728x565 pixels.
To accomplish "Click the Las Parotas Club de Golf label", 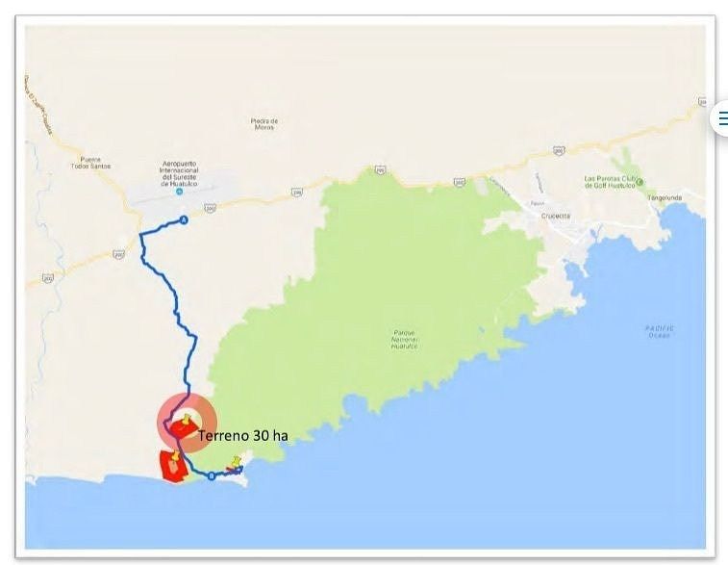I will point(610,182).
